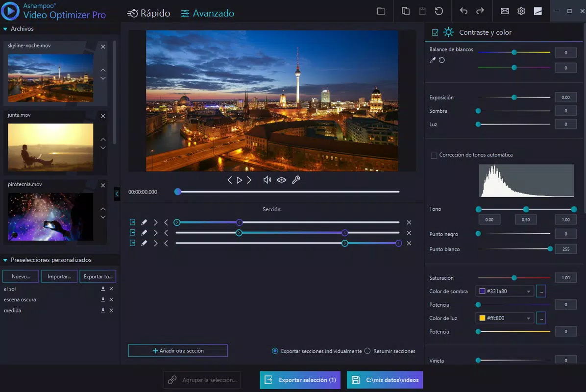586x392 pixels.
Task: Play the video preview
Action: [x=239, y=180]
